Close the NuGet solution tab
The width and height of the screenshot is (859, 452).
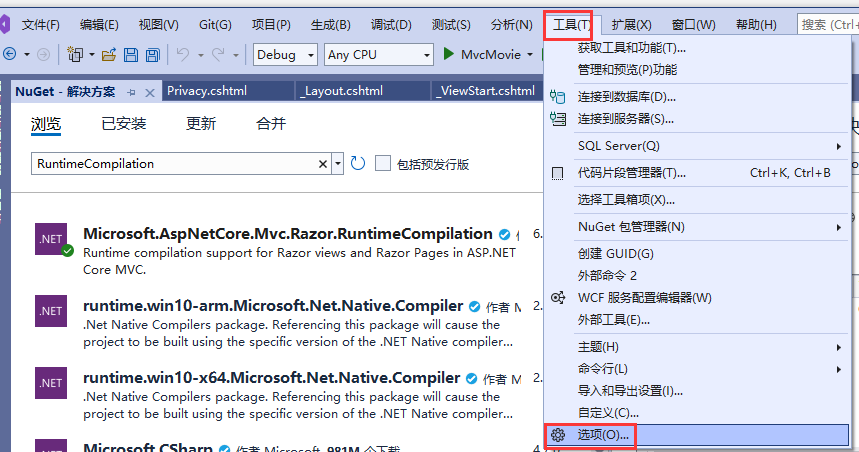tap(150, 93)
